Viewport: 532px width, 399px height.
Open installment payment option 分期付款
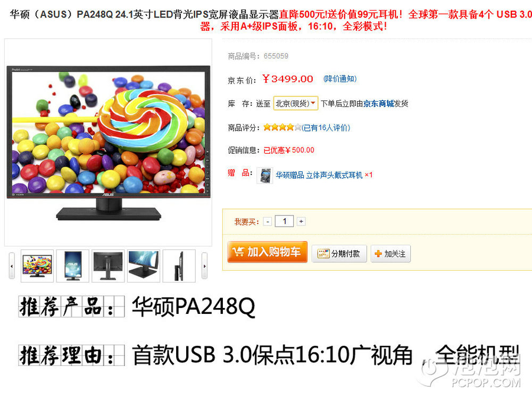point(339,253)
